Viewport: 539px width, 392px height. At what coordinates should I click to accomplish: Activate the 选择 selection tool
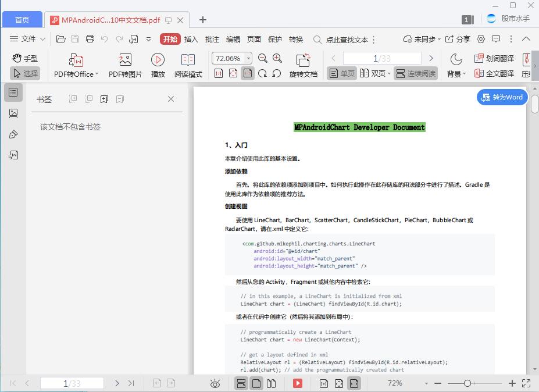coord(27,73)
